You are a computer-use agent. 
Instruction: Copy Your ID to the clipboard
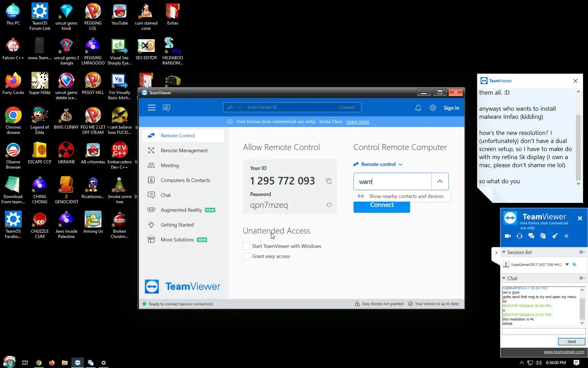coord(329,181)
